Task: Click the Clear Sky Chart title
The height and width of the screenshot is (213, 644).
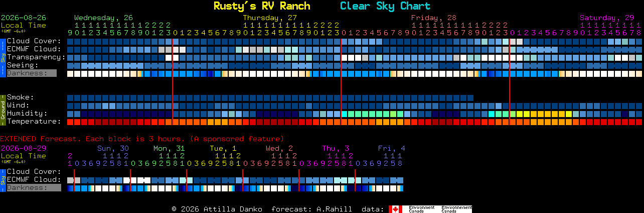Action: pyautogui.click(x=385, y=6)
